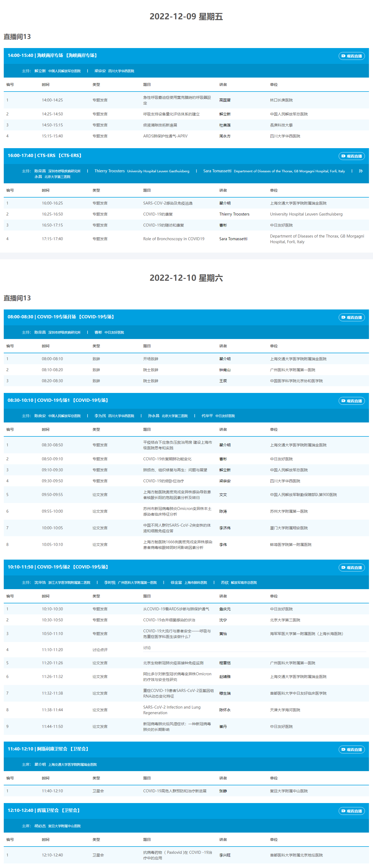Click host 代华平 中日友好医院

pyautogui.click(x=218, y=416)
